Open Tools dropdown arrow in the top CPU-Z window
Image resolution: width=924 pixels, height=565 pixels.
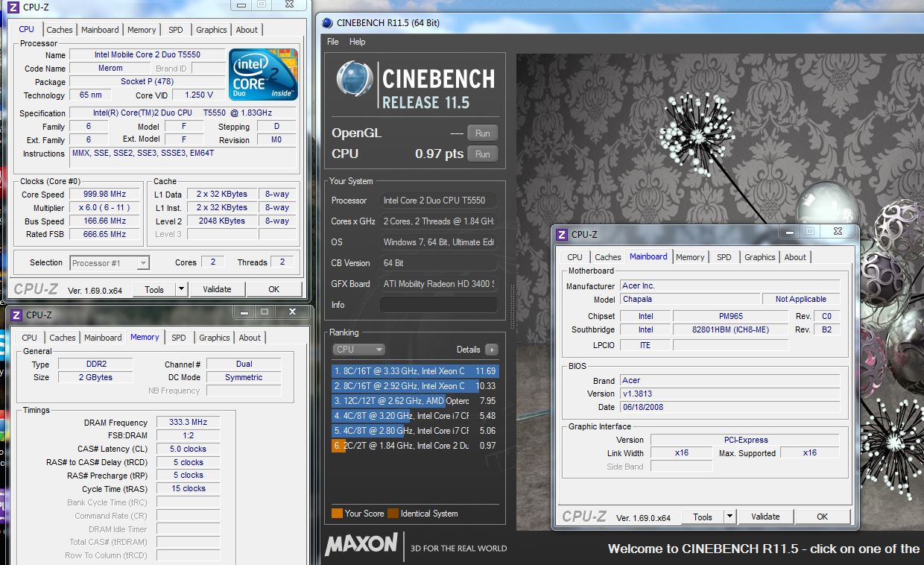[x=181, y=289]
